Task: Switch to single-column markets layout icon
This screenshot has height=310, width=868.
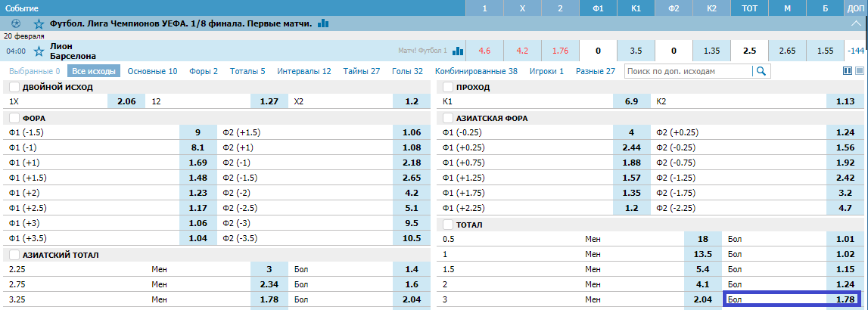Action: (x=860, y=71)
